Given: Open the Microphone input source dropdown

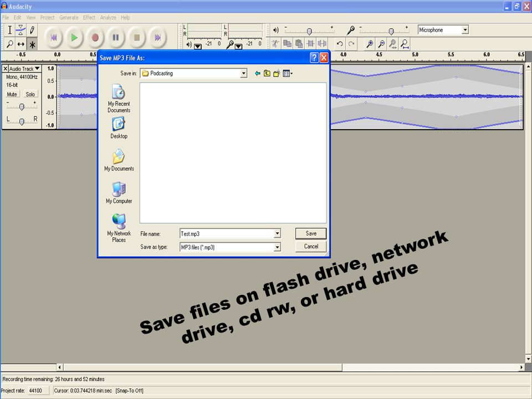Looking at the screenshot, I should tap(465, 30).
